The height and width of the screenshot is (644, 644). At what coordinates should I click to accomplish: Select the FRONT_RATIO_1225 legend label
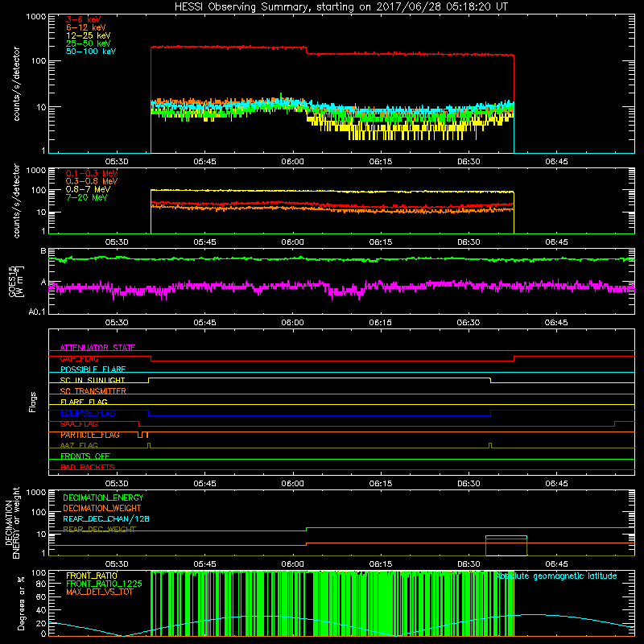coord(104,584)
